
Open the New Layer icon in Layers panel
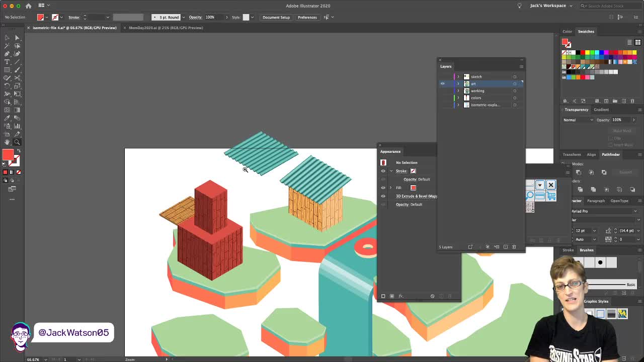pyautogui.click(x=506, y=247)
